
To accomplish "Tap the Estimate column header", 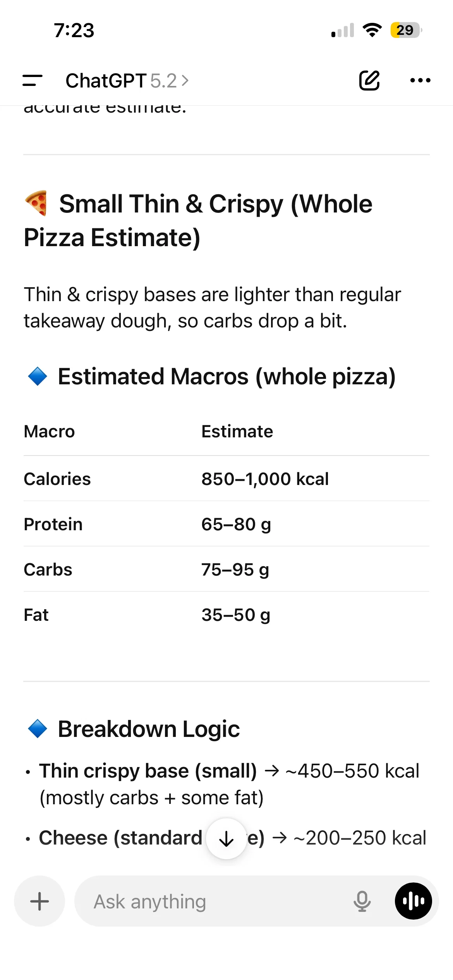I will (237, 431).
